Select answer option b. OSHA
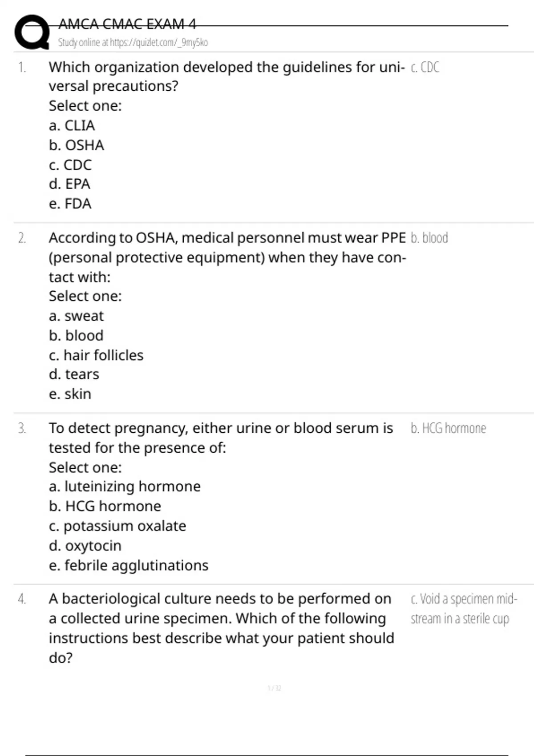Screen dimensions: 534x756 click(x=77, y=145)
